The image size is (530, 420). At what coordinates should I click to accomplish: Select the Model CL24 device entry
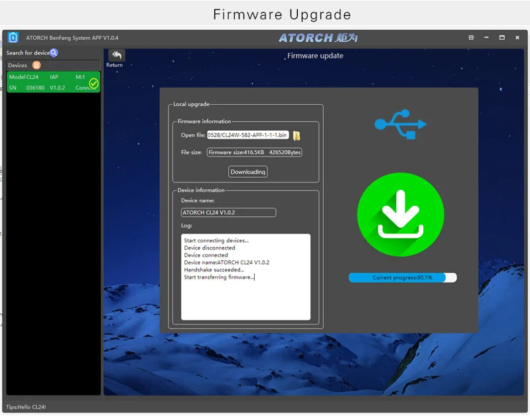54,82
